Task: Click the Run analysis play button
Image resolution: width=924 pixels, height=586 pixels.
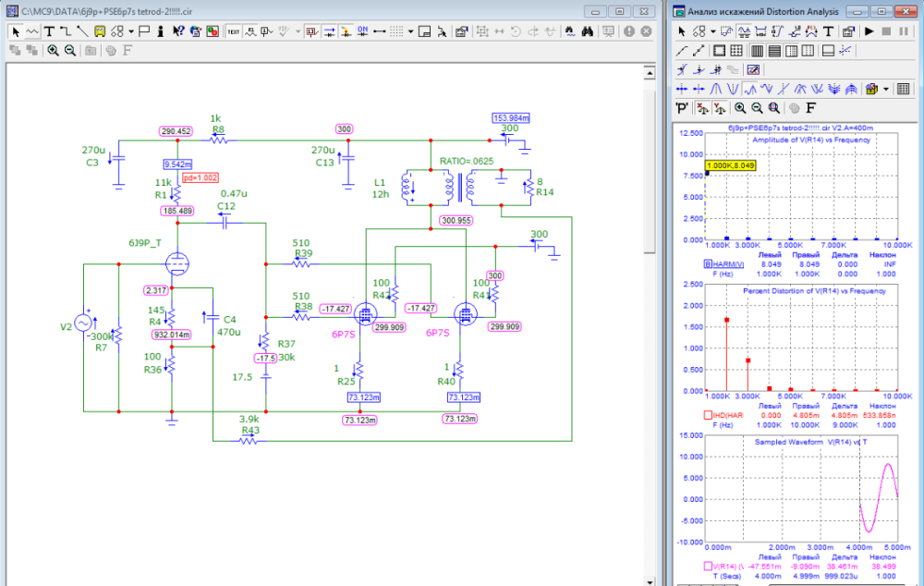Action: click(869, 31)
